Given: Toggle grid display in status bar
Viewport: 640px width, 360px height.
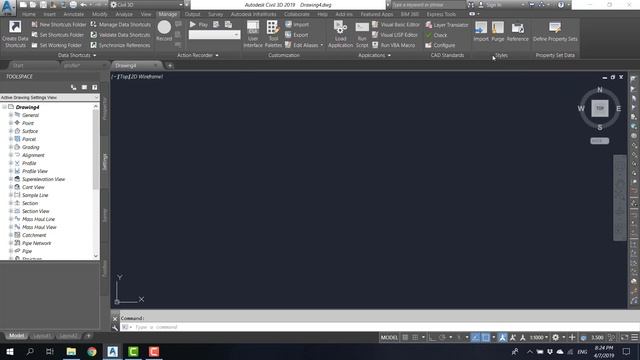Looking at the screenshot, I should (x=405, y=338).
